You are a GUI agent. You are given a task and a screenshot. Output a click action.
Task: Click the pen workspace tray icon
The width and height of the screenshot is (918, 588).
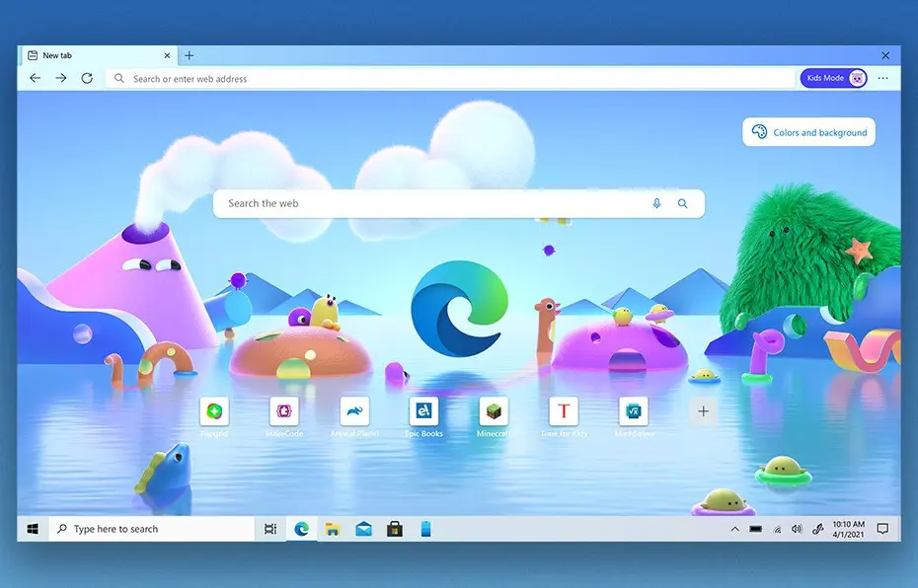pos(818,529)
